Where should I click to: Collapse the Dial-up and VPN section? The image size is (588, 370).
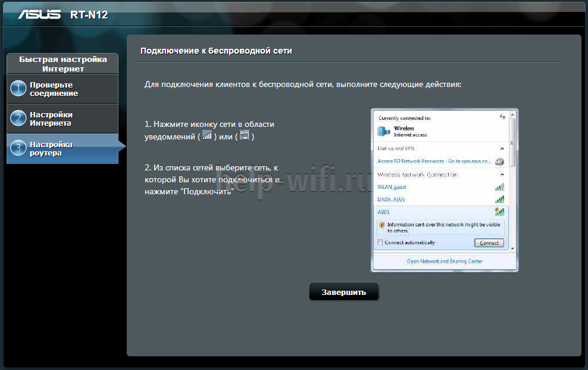pyautogui.click(x=502, y=148)
